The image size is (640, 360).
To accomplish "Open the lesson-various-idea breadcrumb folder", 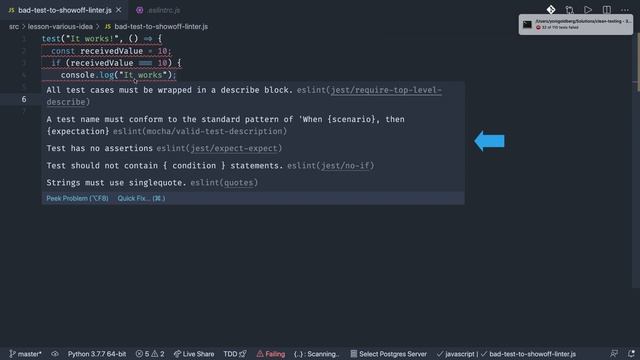I will (60, 27).
